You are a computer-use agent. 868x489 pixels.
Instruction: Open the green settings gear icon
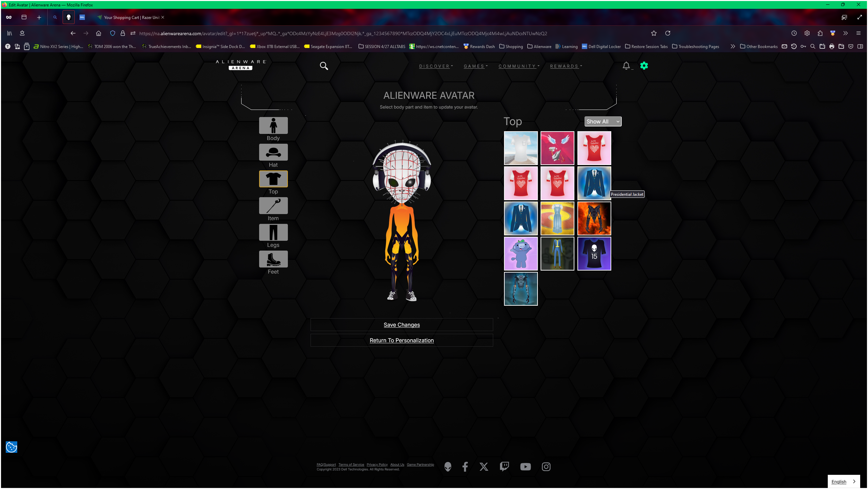pos(644,66)
